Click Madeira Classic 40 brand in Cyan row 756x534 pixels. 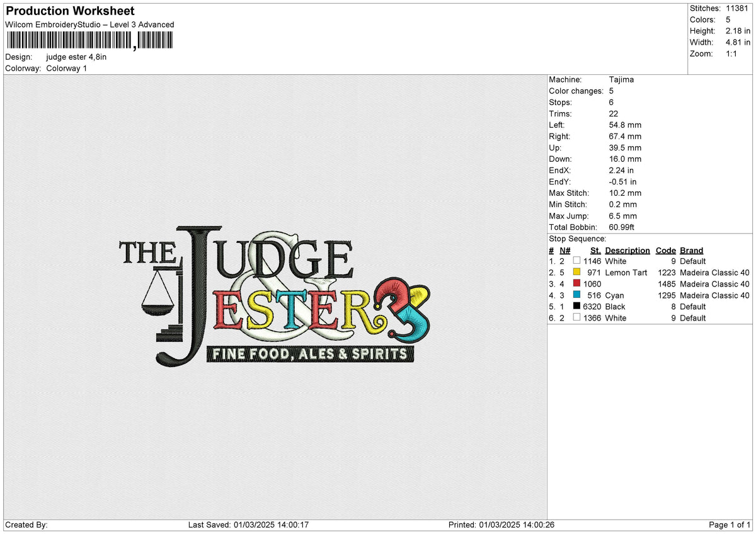[x=714, y=295]
